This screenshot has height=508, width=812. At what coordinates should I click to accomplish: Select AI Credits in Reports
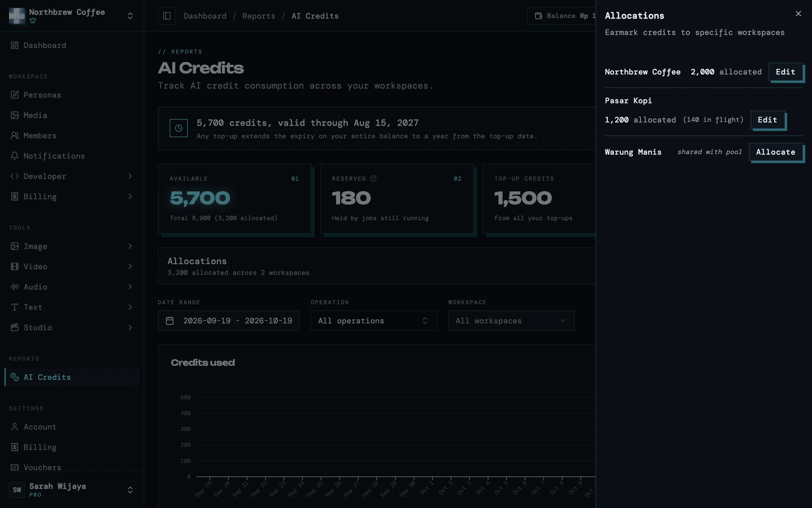pos(72,377)
